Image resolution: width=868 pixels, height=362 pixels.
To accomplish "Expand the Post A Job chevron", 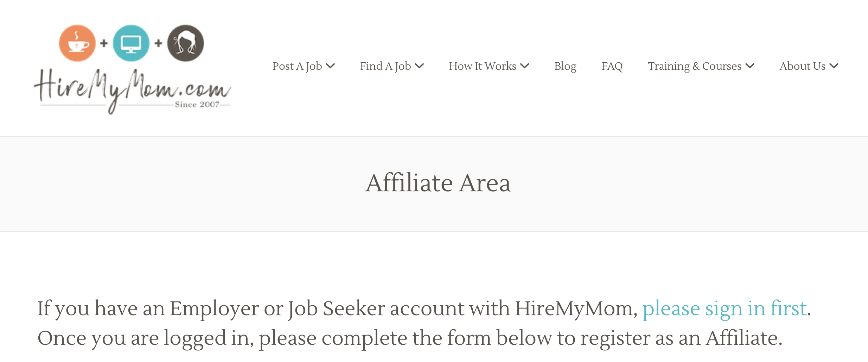I will [330, 66].
